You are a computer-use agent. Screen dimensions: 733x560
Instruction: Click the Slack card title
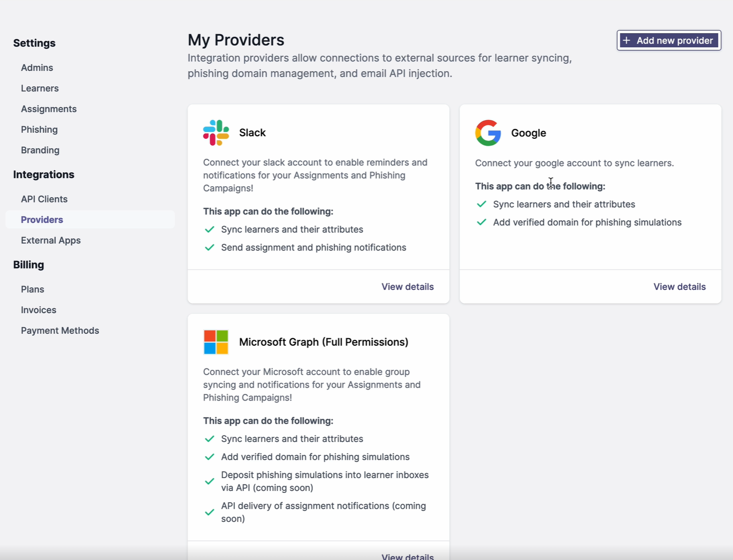[x=252, y=133]
